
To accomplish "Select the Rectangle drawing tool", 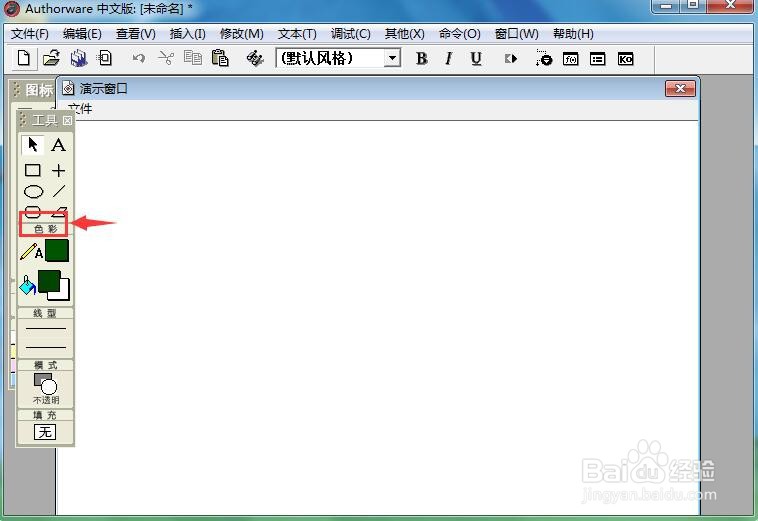I will tap(33, 170).
